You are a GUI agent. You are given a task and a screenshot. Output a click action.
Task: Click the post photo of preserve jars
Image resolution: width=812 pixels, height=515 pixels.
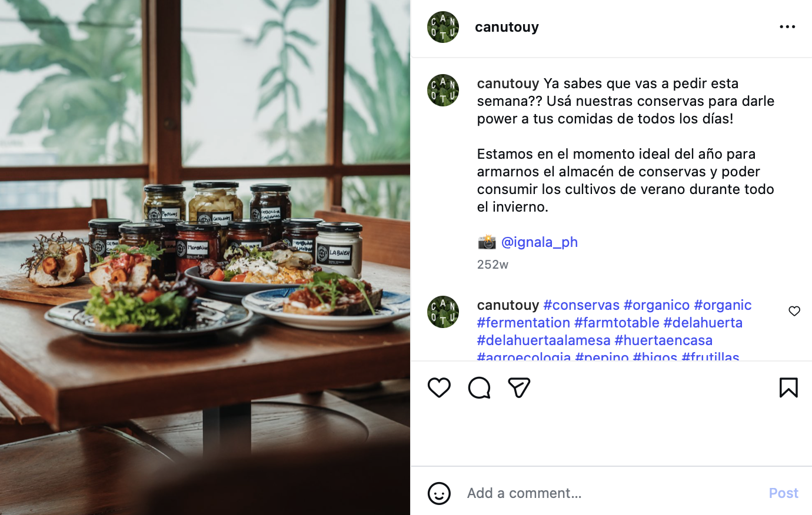pos(205,257)
